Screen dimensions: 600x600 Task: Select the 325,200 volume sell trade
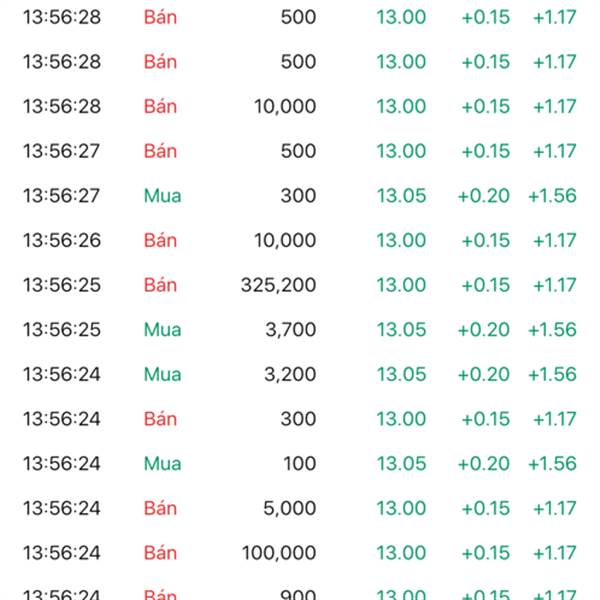300,285
